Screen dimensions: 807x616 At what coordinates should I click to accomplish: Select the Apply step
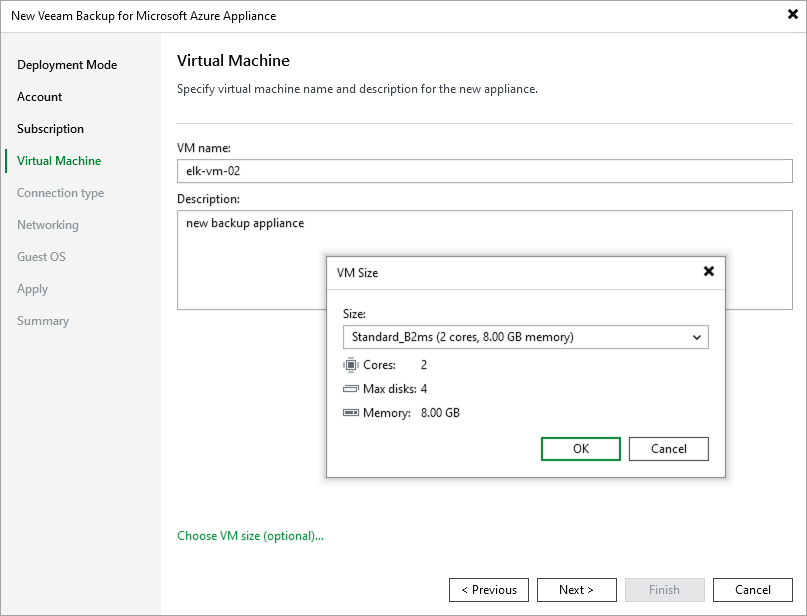pyautogui.click(x=32, y=289)
